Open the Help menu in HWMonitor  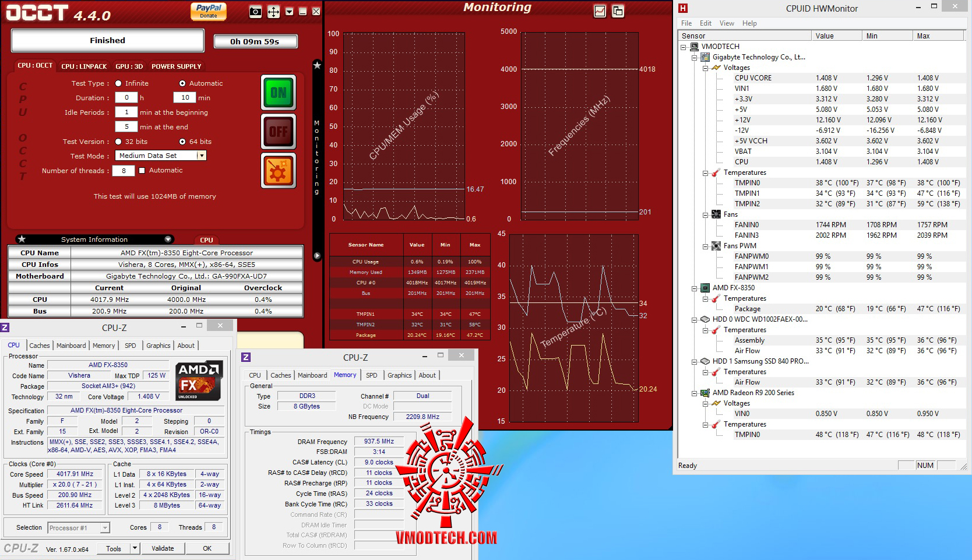tap(749, 23)
